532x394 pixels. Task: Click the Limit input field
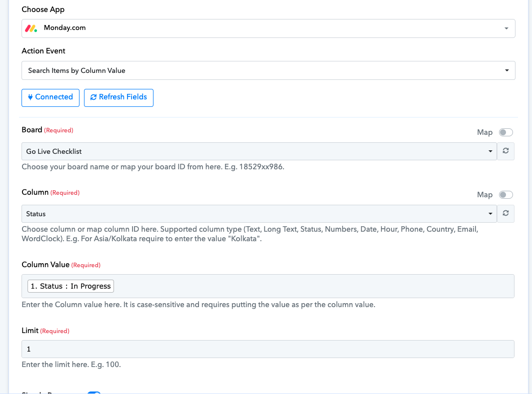tap(268, 349)
